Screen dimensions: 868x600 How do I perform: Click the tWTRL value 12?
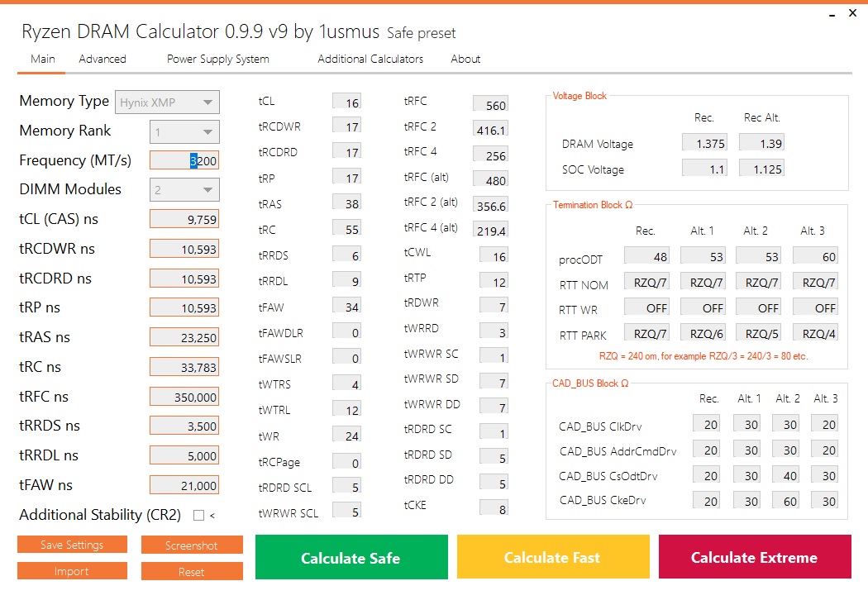[x=346, y=409]
